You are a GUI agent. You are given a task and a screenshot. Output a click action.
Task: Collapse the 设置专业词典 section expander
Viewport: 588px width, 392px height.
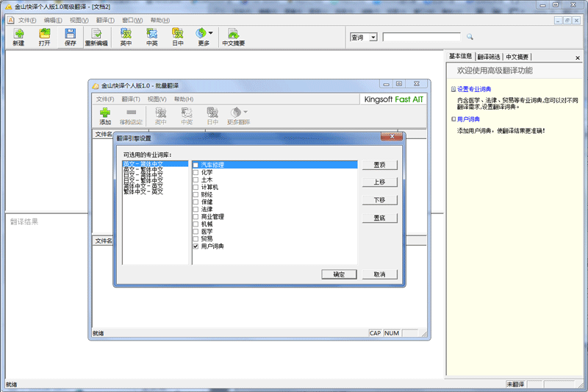pyautogui.click(x=453, y=89)
